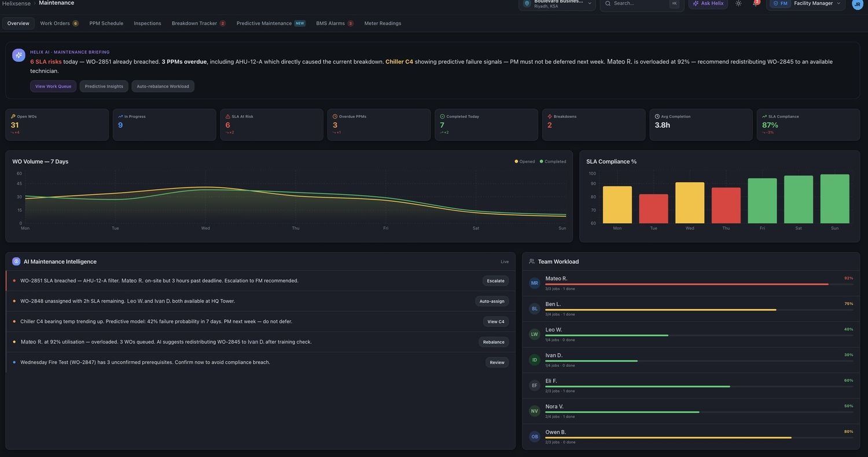Image resolution: width=868 pixels, height=457 pixels.
Task: Click the Ask Helix button
Action: point(708,3)
